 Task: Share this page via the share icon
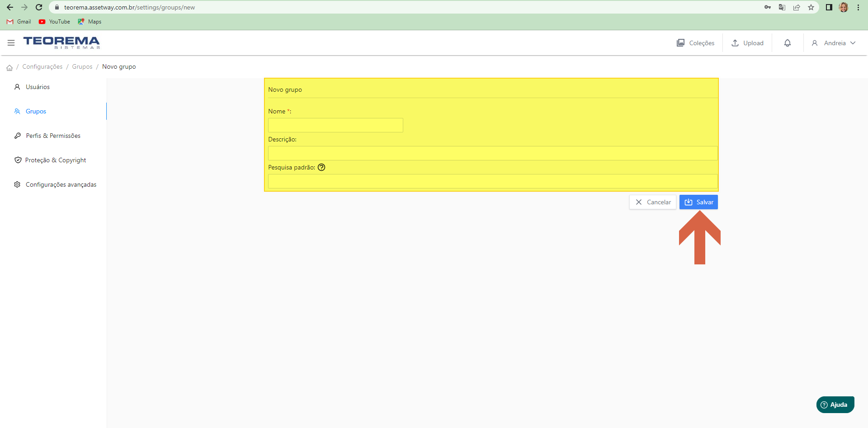tap(797, 7)
